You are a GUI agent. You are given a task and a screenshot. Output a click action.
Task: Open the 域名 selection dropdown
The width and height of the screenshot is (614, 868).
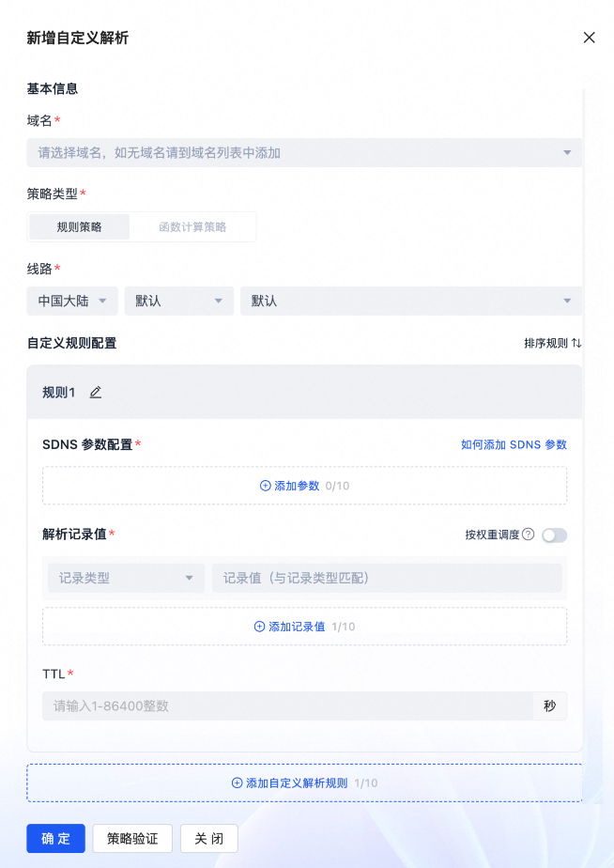pos(304,153)
